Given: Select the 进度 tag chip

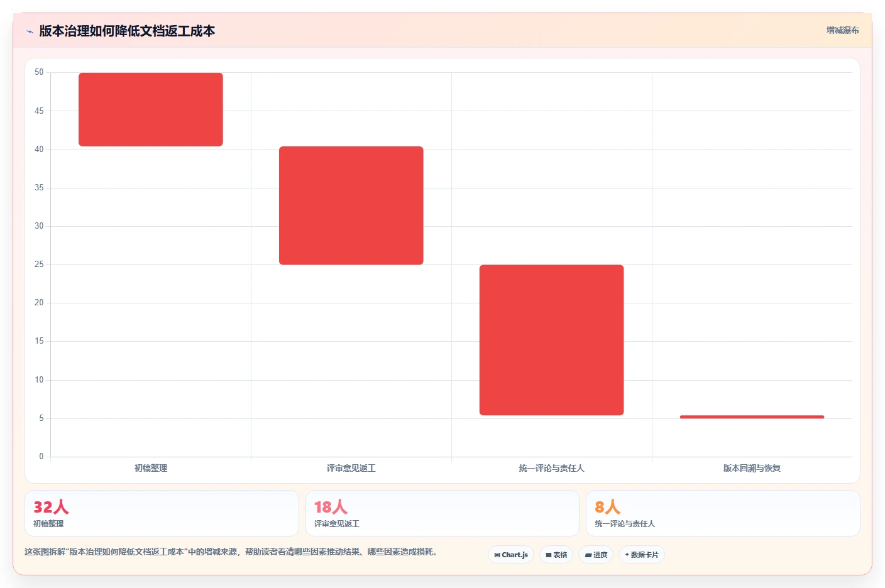Looking at the screenshot, I should tap(596, 555).
